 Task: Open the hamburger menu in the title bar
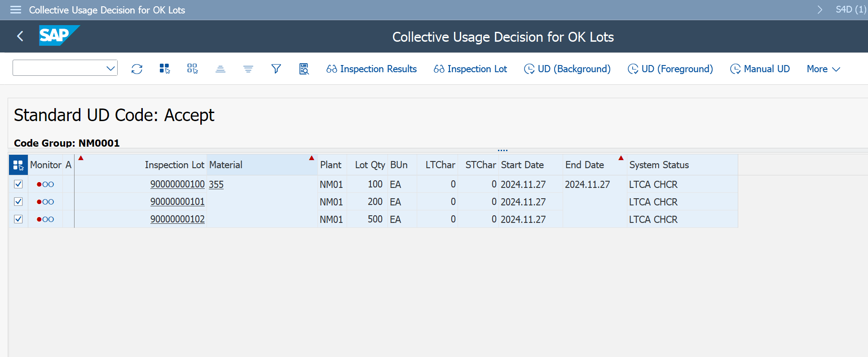coord(16,10)
